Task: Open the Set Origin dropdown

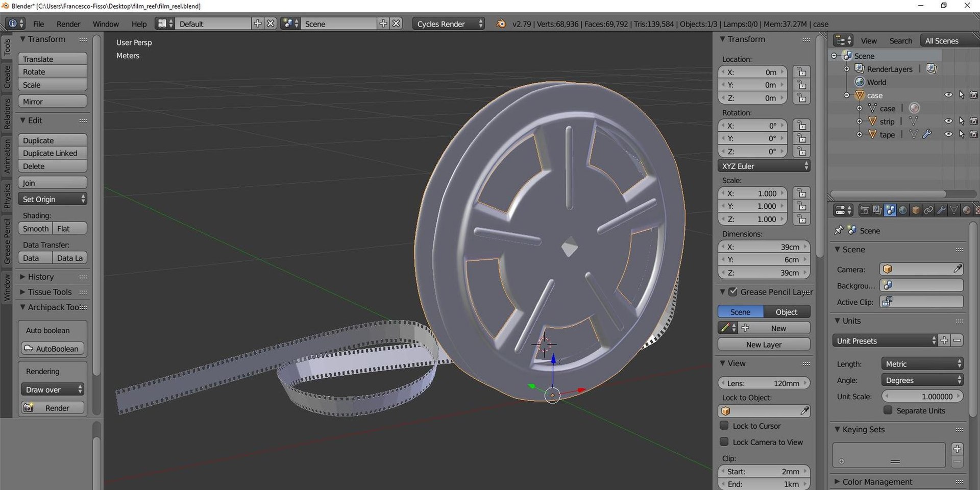Action: coord(53,199)
